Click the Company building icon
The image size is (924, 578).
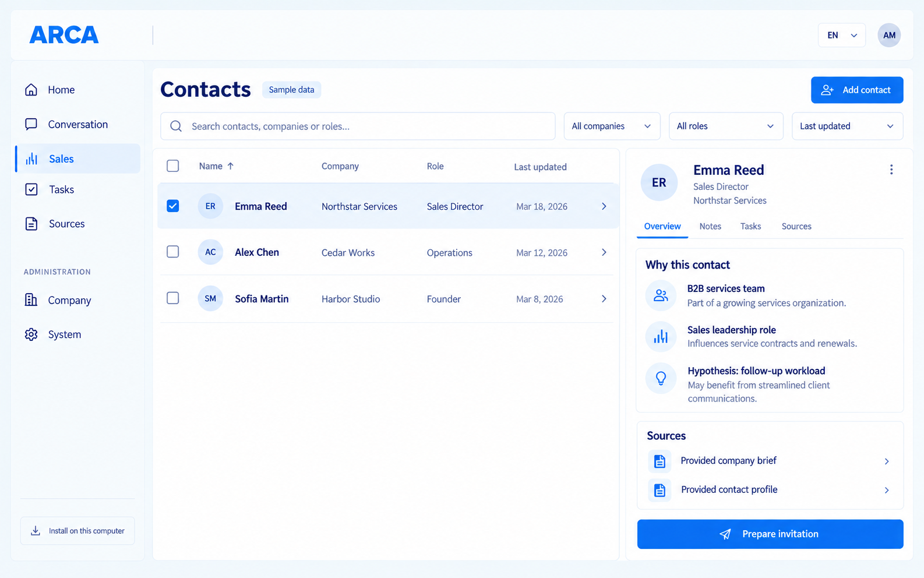[31, 300]
